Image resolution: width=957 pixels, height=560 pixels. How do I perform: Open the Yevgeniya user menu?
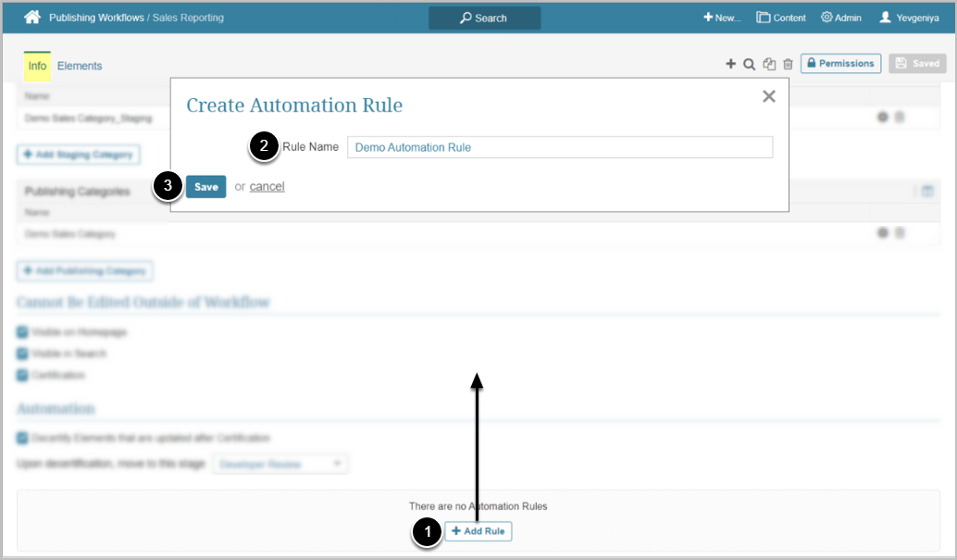point(909,18)
